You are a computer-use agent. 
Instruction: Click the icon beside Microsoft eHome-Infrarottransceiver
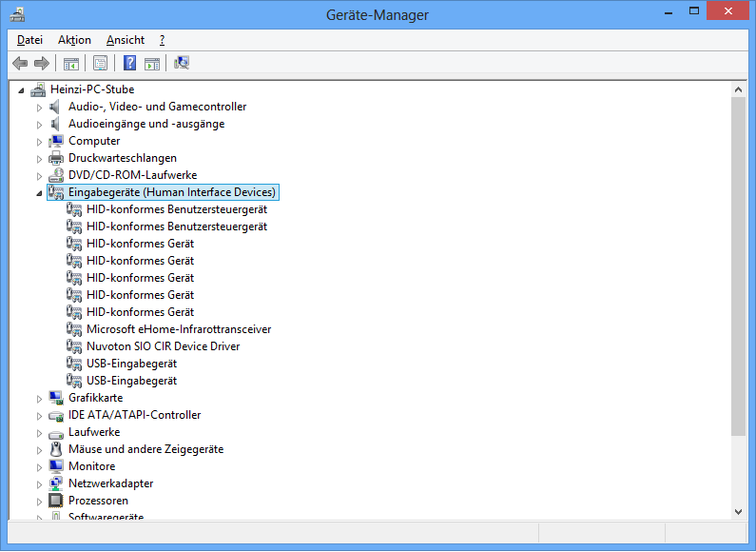pyautogui.click(x=74, y=329)
